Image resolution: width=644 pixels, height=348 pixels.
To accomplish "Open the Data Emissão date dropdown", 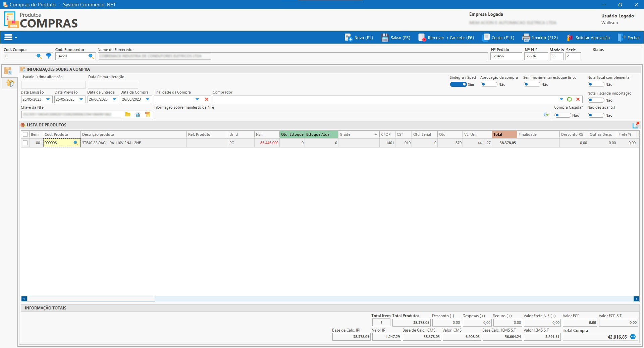I will [x=48, y=99].
